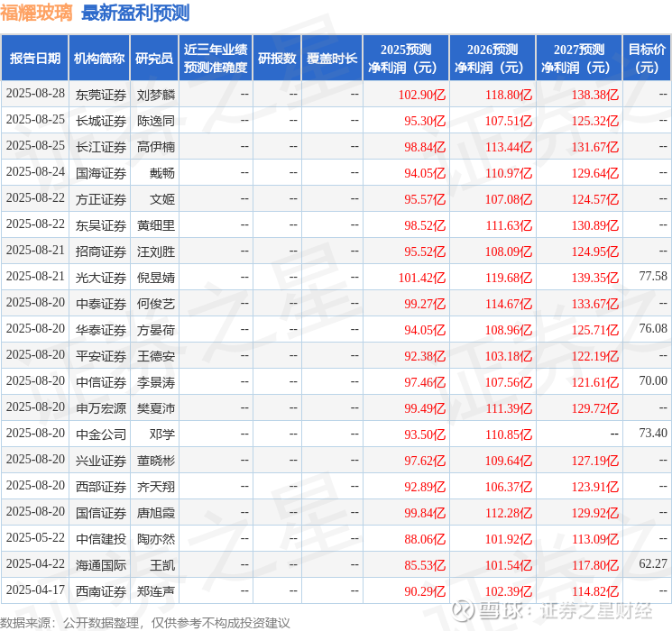Click the 西南证券 institution cell

[x=101, y=591]
